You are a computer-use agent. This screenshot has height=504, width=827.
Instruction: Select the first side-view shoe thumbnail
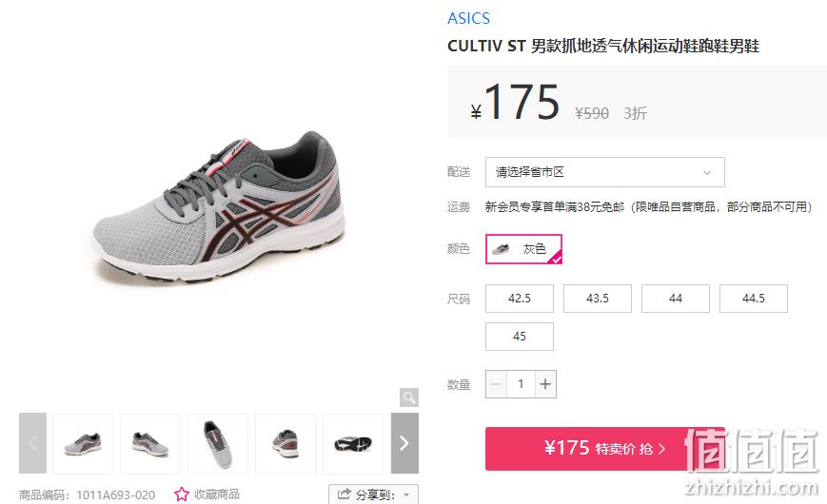click(x=83, y=443)
